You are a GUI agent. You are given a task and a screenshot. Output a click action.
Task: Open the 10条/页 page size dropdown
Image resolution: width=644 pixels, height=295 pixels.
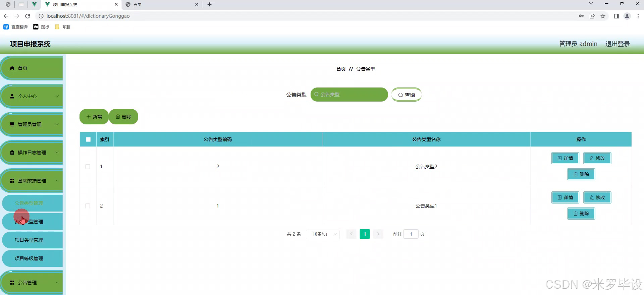(322, 234)
